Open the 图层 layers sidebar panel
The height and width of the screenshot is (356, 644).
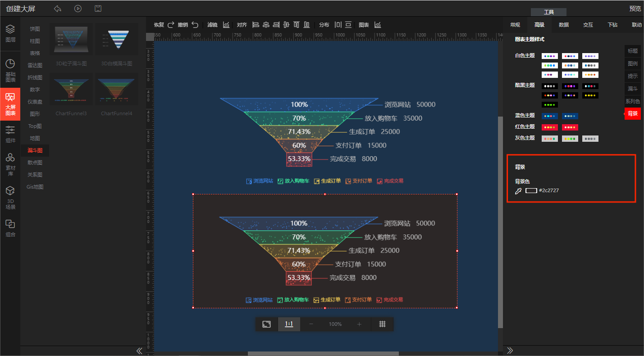[x=10, y=34]
